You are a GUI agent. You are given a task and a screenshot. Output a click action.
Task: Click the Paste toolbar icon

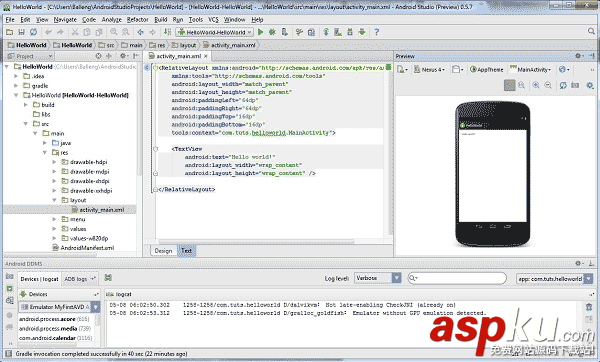tap(99, 32)
